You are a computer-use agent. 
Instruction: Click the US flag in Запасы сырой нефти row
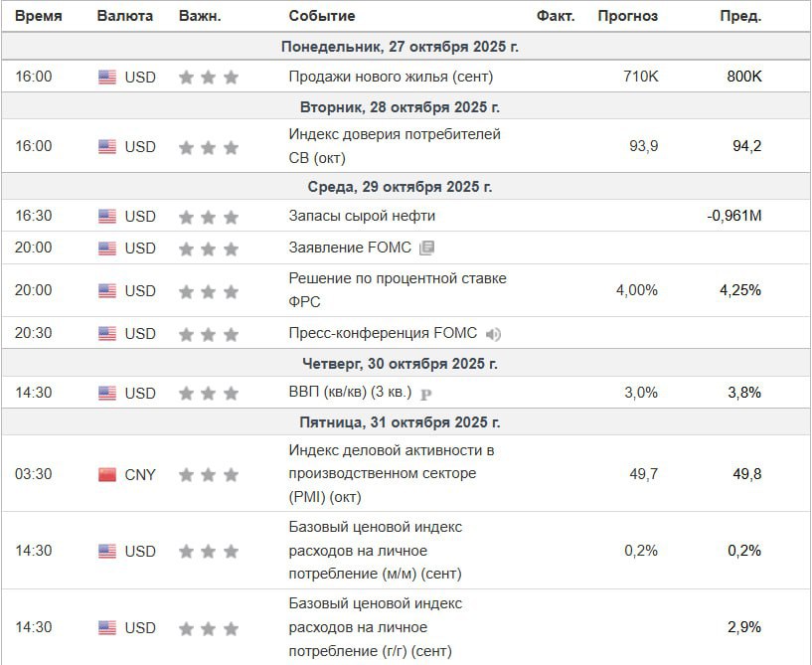pyautogui.click(x=107, y=217)
